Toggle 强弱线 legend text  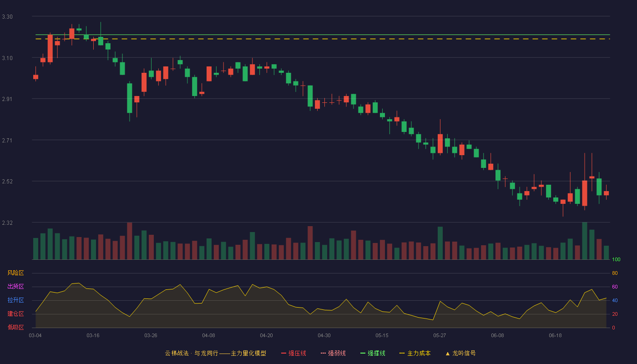click(x=337, y=353)
